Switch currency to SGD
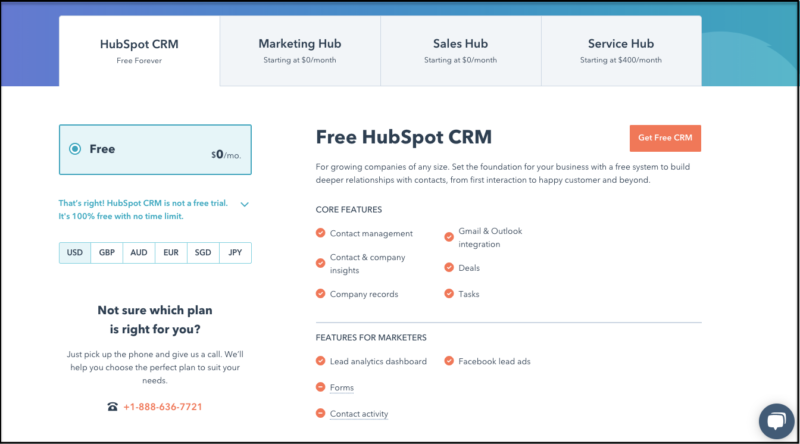Screen dimensions: 800x444 pyautogui.click(x=203, y=253)
